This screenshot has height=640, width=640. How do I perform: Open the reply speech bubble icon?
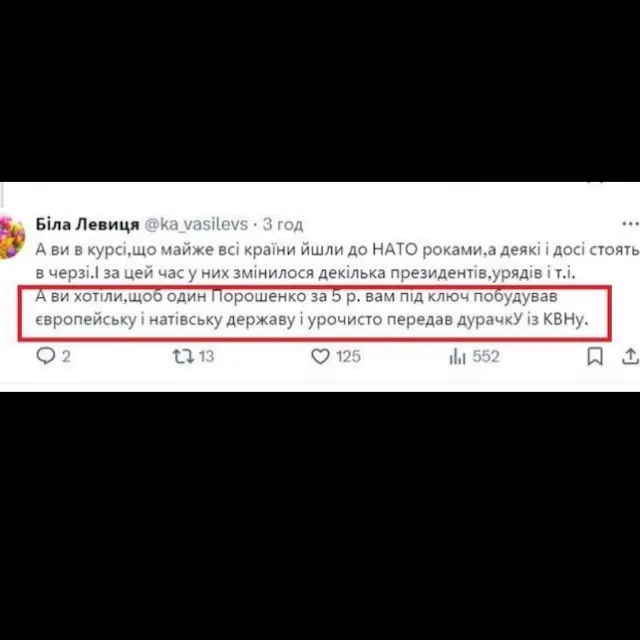[x=45, y=356]
